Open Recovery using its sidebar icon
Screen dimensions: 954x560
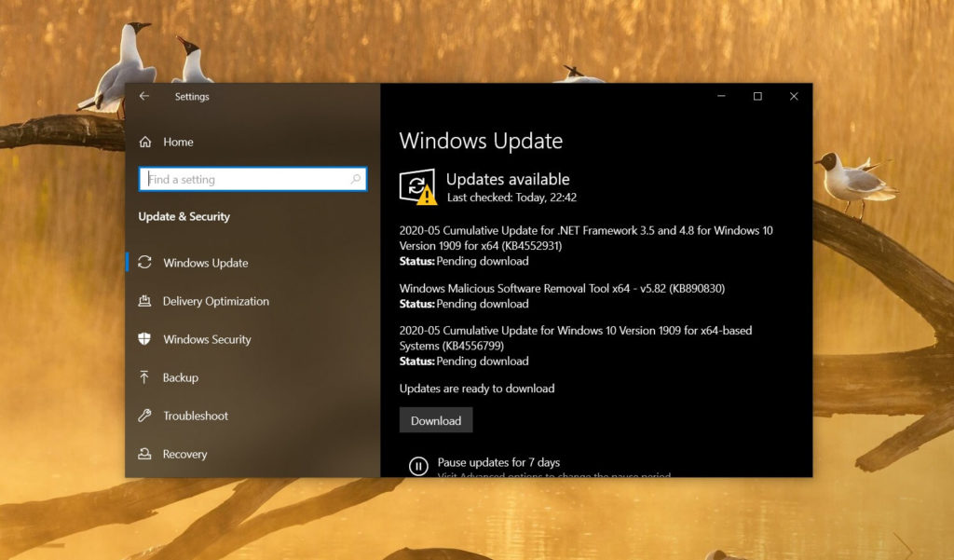(x=144, y=454)
